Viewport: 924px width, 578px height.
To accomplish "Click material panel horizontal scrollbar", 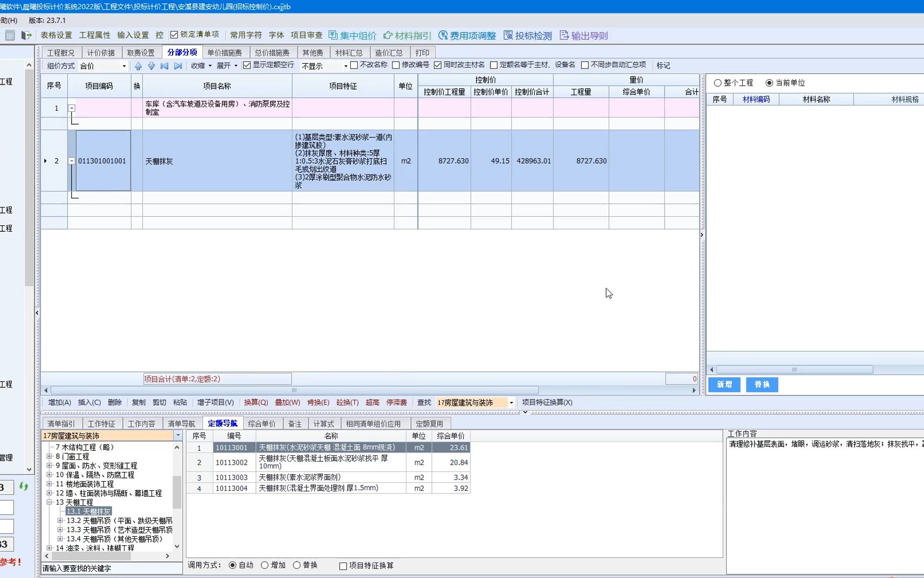I will pyautogui.click(x=795, y=370).
